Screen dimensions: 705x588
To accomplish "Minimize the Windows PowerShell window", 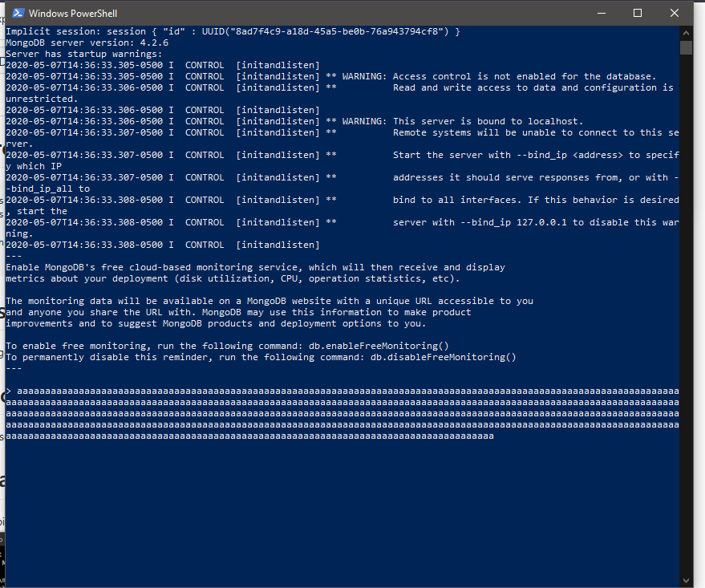I will tap(602, 13).
